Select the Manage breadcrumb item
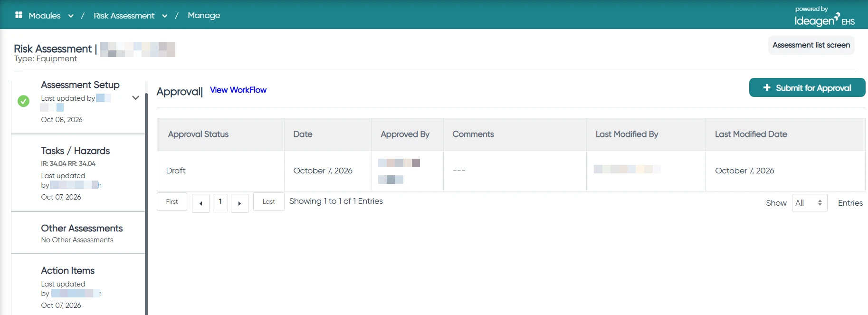Viewport: 868px width, 315px height. pos(204,15)
